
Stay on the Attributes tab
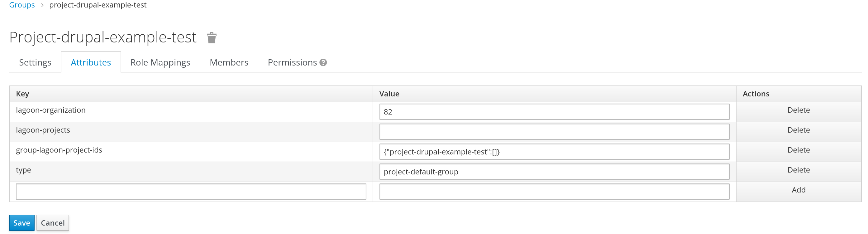(x=90, y=62)
